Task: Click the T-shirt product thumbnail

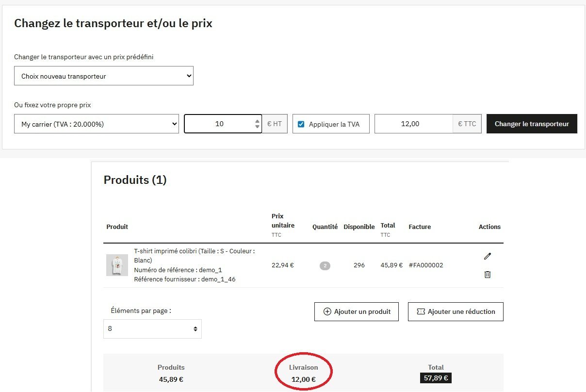Action: click(x=117, y=265)
